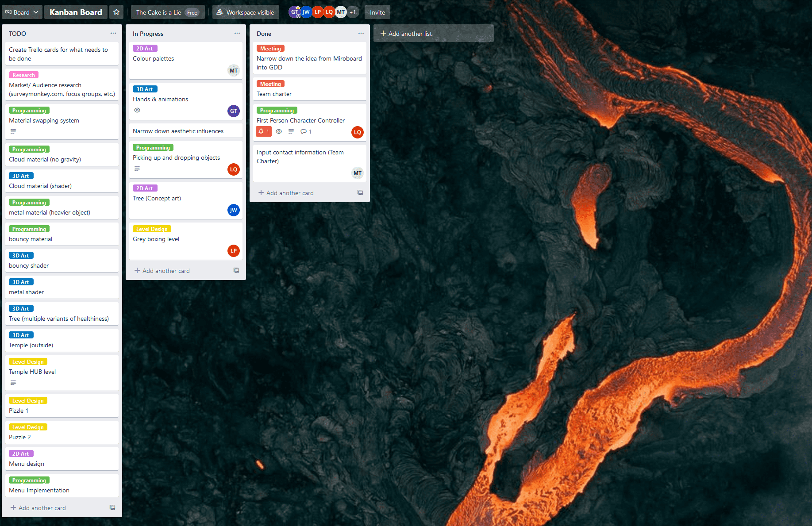The image size is (812, 526).
Task: Click Add another list
Action: [433, 34]
